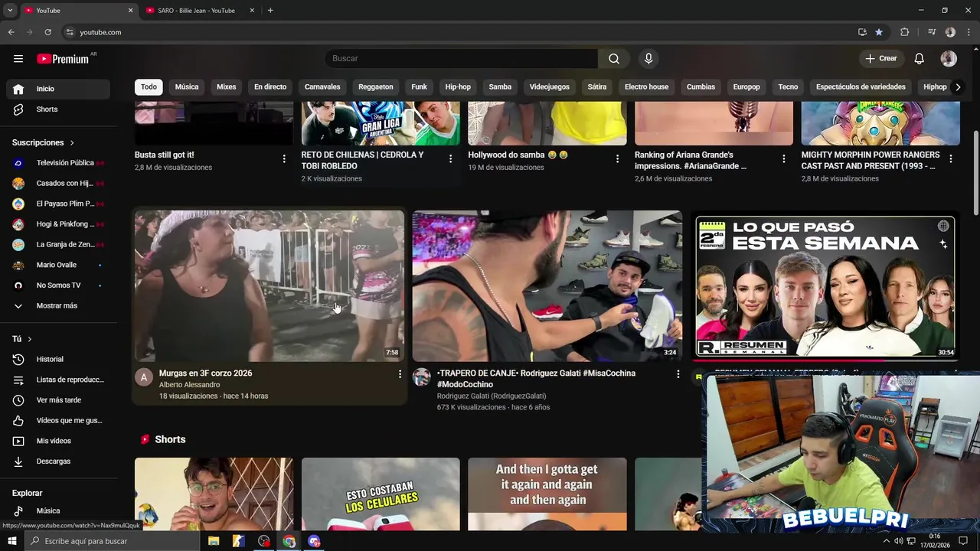This screenshot has height=551, width=980.
Task: Open options for RETO DE CHILENAS video
Action: click(x=450, y=159)
